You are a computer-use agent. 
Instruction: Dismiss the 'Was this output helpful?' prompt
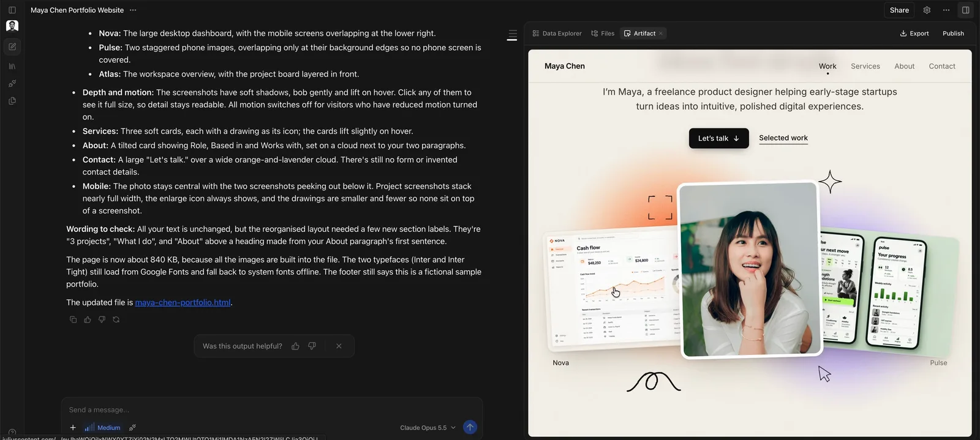coord(339,346)
